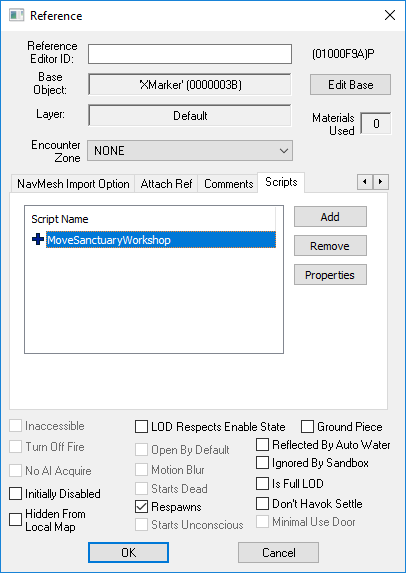Click the Script Name column header

[x=60, y=219]
